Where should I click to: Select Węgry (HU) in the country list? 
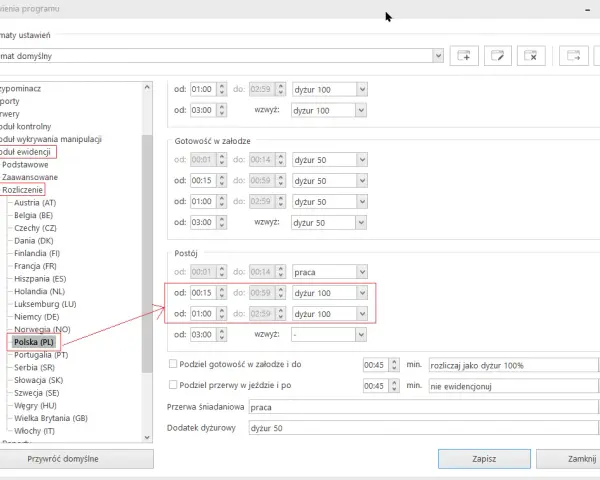[x=35, y=405]
